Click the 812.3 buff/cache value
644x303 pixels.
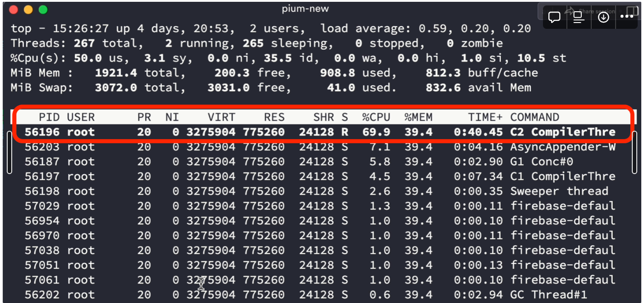pos(443,73)
